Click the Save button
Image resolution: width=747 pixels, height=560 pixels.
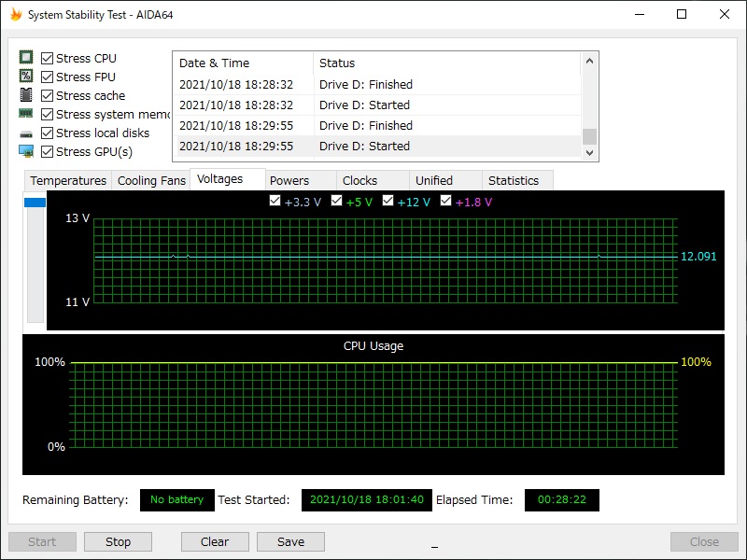click(x=290, y=541)
